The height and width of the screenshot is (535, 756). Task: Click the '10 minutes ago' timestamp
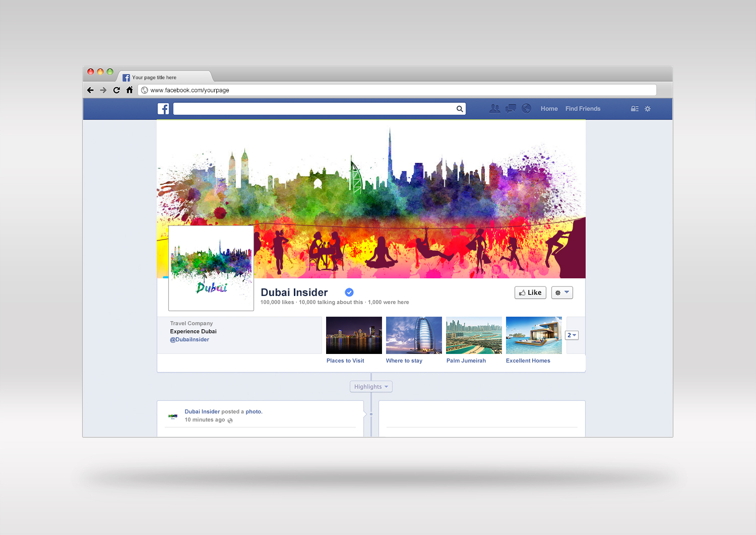[205, 420]
